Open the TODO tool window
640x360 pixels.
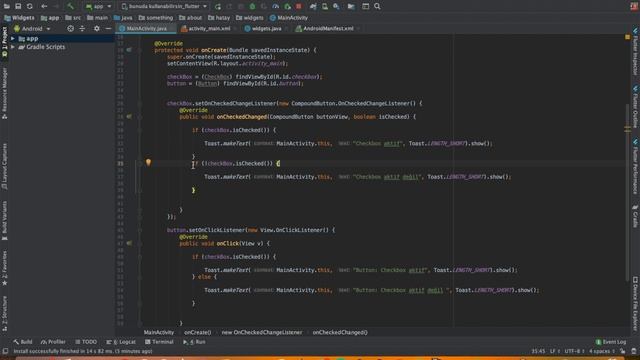coord(86,342)
